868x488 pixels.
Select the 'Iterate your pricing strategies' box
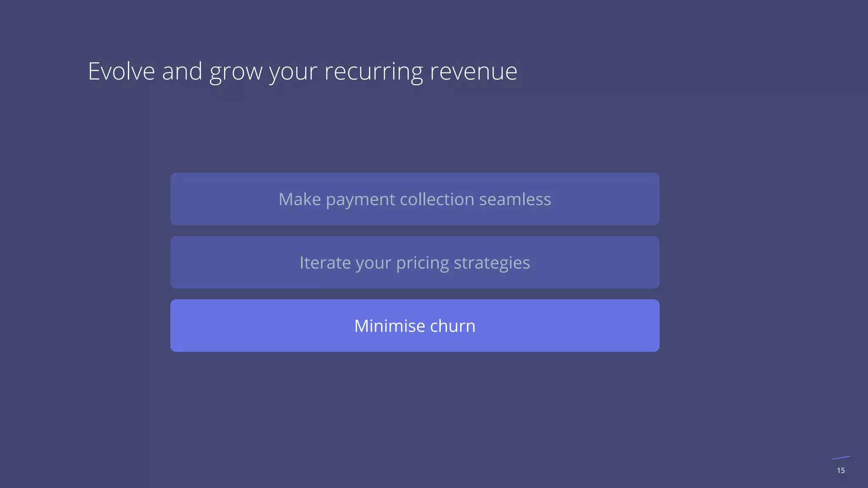click(415, 262)
